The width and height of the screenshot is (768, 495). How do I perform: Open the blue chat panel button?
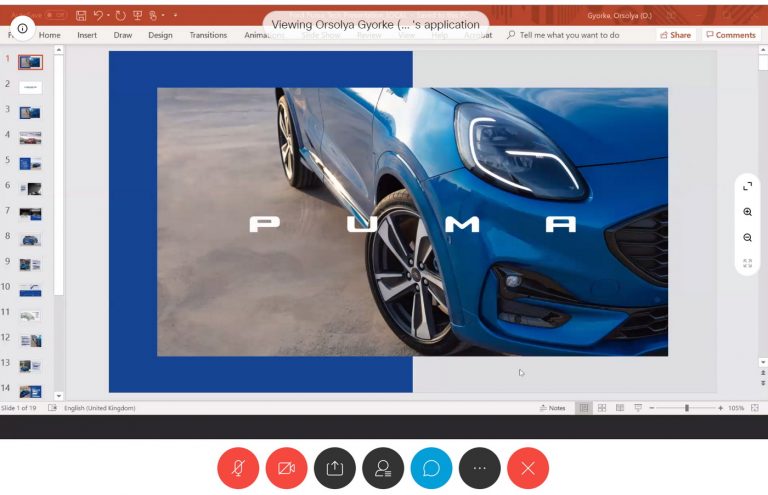click(431, 468)
